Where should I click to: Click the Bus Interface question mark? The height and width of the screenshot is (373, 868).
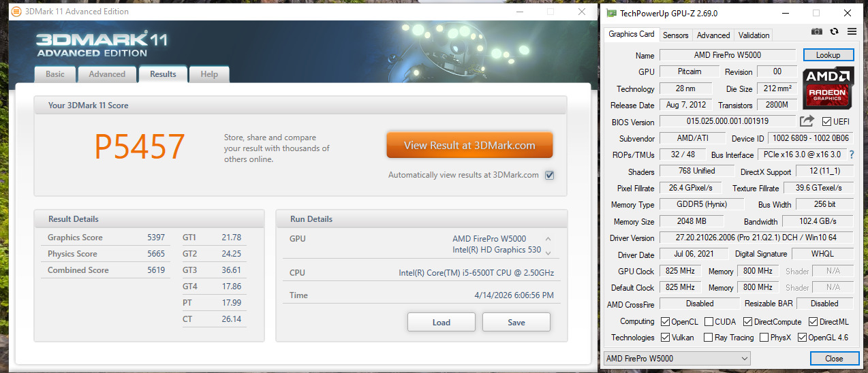click(852, 155)
